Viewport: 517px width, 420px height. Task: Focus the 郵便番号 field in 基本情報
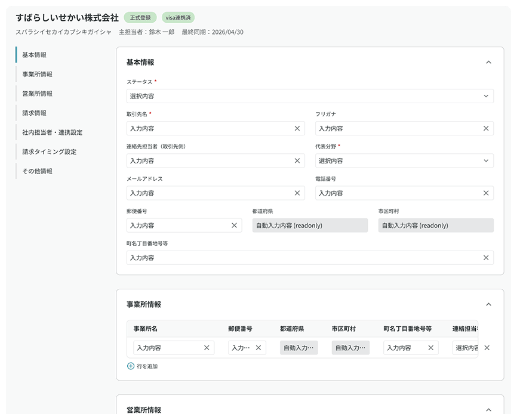click(x=184, y=226)
